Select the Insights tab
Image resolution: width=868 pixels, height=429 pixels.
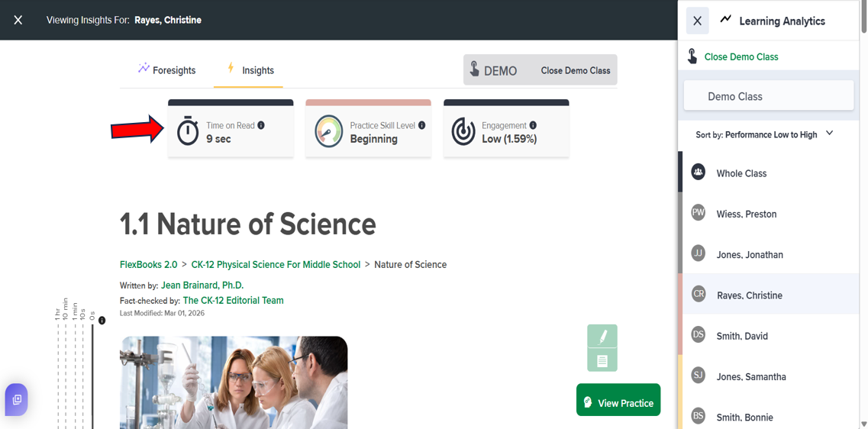tap(249, 70)
